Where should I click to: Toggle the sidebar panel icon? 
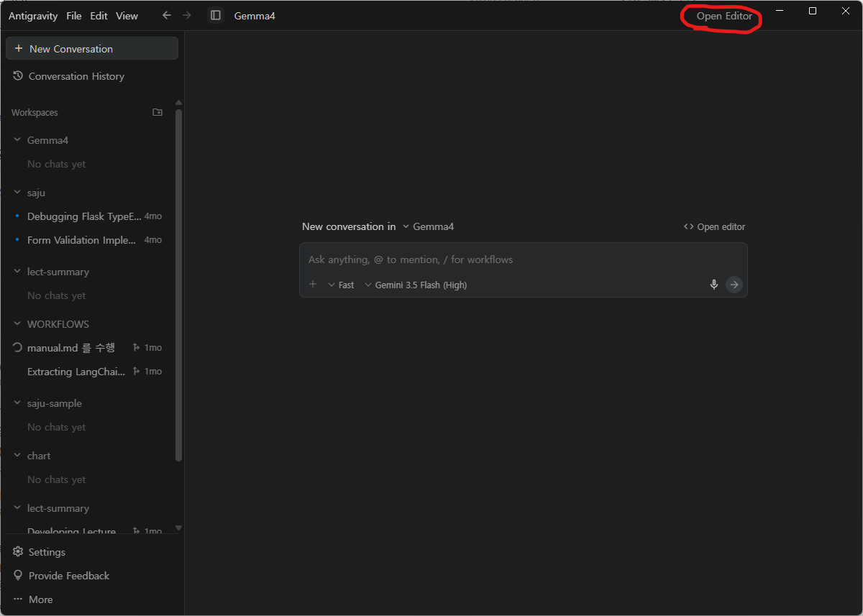coord(215,15)
